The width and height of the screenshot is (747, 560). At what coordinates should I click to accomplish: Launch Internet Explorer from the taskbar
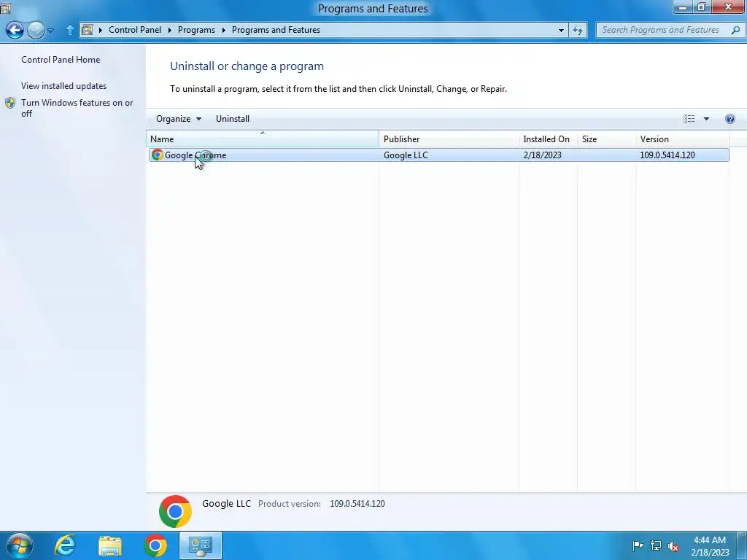pos(65,545)
